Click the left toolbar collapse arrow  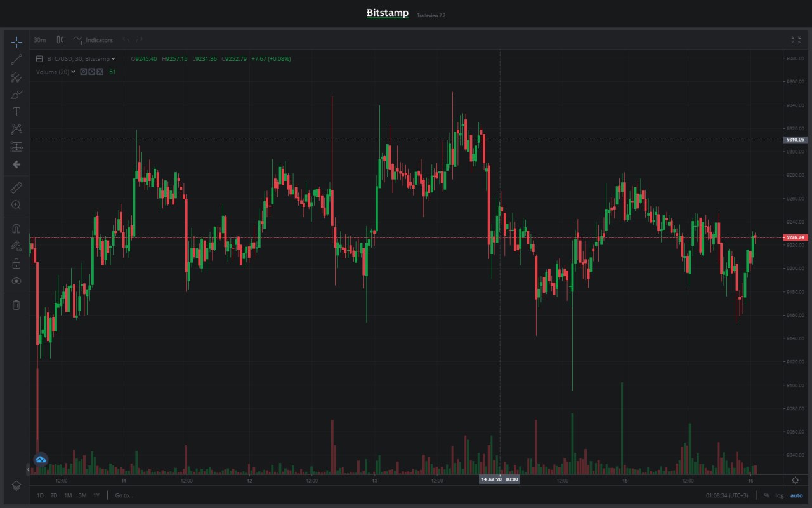(28, 470)
